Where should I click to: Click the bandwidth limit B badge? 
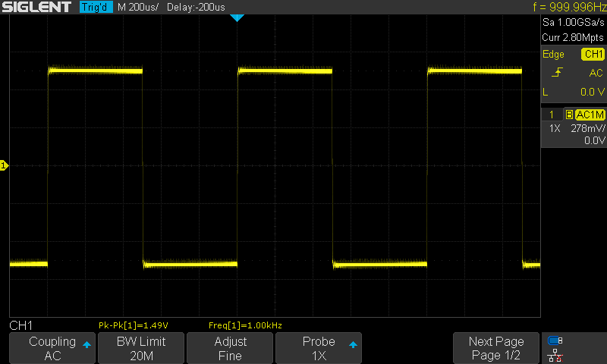(x=569, y=115)
